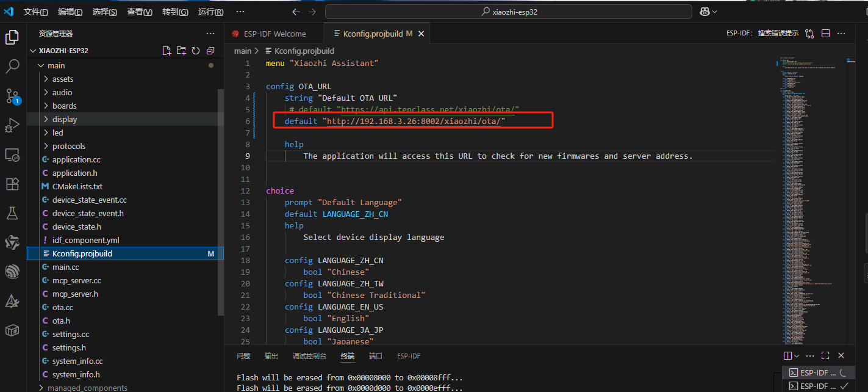Switch to the 问题 panel tab

[x=243, y=356]
